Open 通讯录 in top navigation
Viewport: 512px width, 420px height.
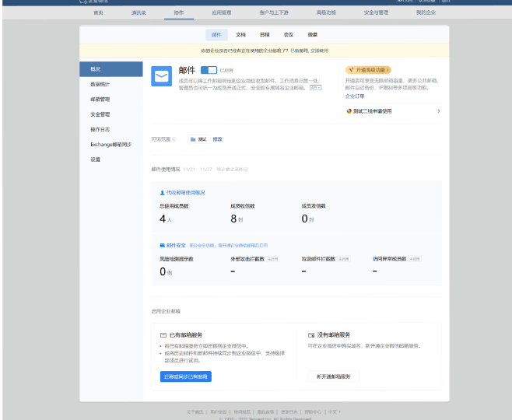point(139,13)
